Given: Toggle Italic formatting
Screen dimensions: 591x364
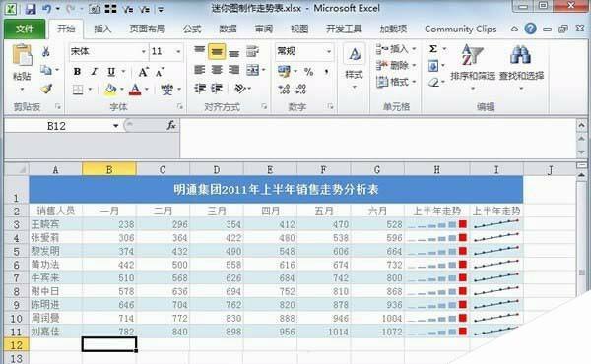Looking at the screenshot, I should tap(95, 71).
